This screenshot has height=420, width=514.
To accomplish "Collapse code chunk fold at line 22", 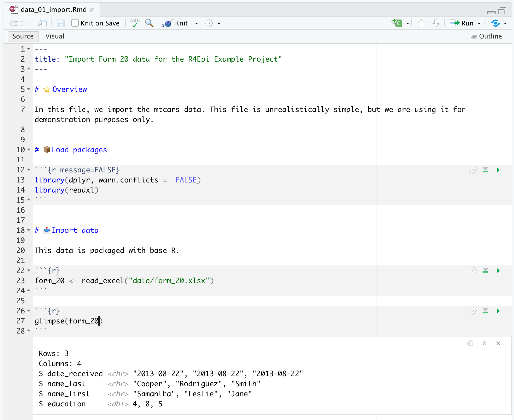I will click(29, 270).
